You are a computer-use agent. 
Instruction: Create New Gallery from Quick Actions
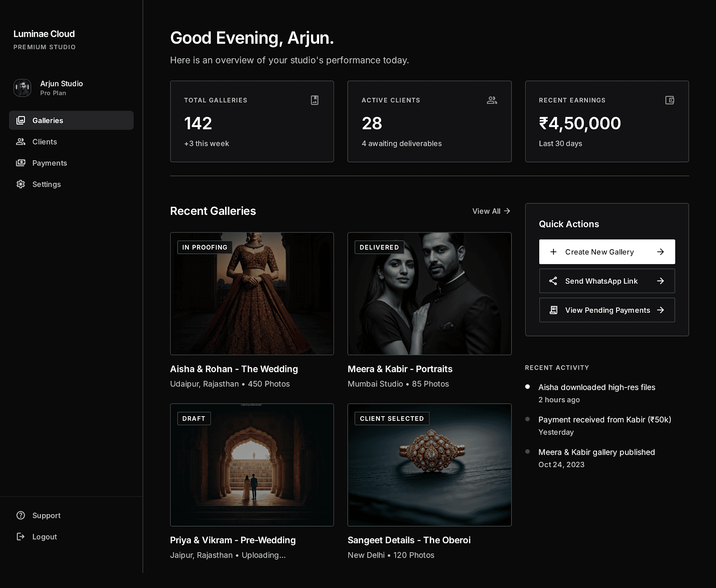[x=607, y=252]
